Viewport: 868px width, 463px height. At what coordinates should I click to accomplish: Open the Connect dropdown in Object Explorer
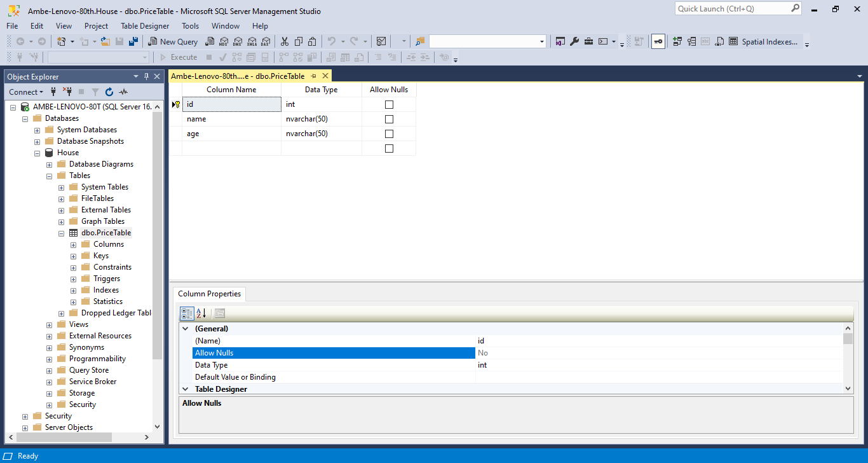click(x=26, y=92)
